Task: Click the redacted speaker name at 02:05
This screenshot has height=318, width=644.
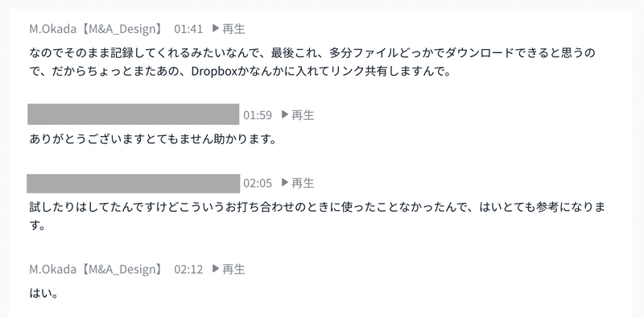Action: pyautogui.click(x=134, y=184)
